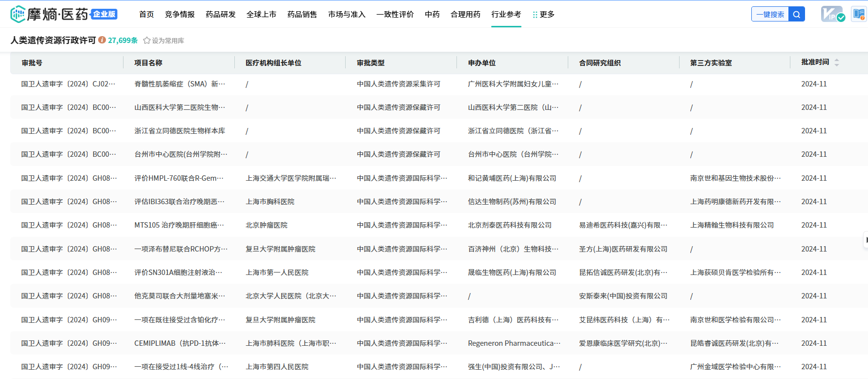Click the orange info icon beside database title

[x=102, y=40]
